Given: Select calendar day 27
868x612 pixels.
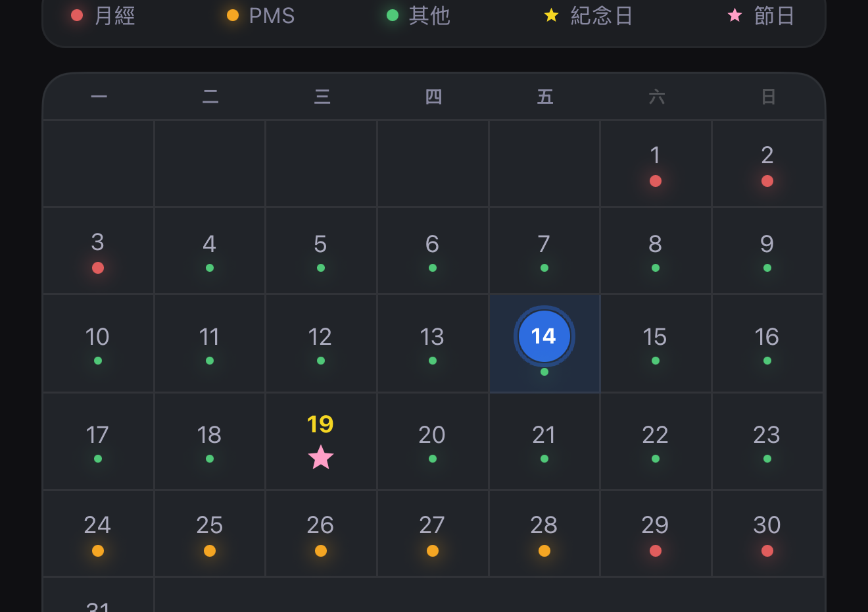Looking at the screenshot, I should pyautogui.click(x=433, y=533).
